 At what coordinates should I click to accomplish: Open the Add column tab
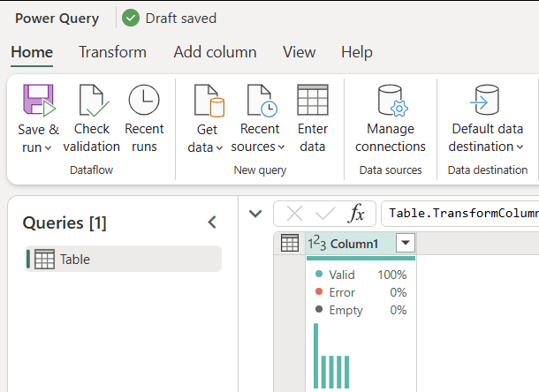click(215, 52)
